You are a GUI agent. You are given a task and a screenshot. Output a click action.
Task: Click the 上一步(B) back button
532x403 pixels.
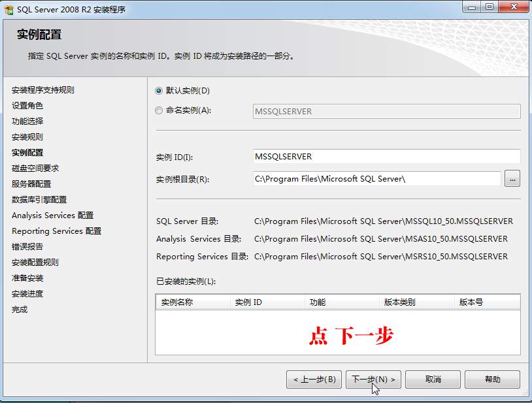314,379
